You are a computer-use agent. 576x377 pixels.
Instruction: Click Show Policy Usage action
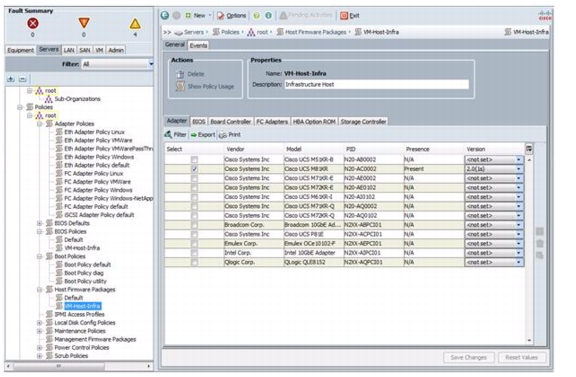[x=205, y=86]
